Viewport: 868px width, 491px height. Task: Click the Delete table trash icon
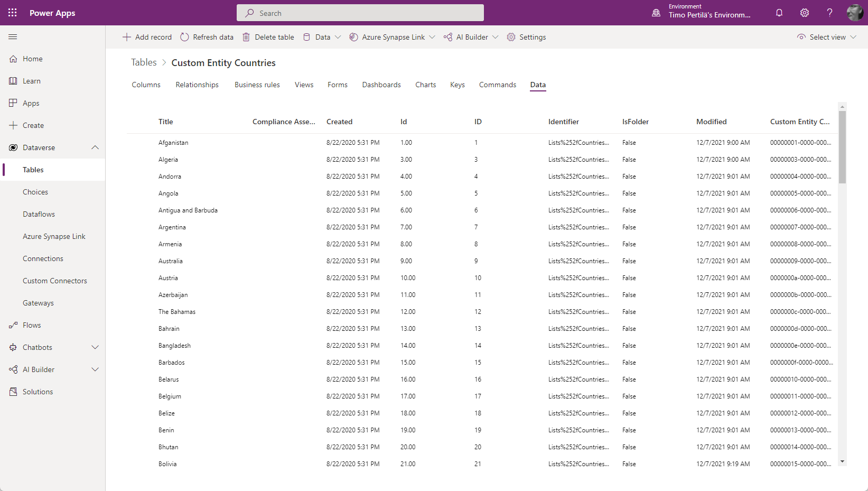[246, 37]
